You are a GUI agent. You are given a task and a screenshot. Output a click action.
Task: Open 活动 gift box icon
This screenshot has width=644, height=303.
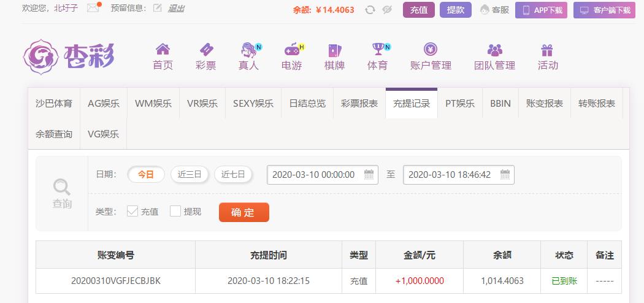pos(547,50)
